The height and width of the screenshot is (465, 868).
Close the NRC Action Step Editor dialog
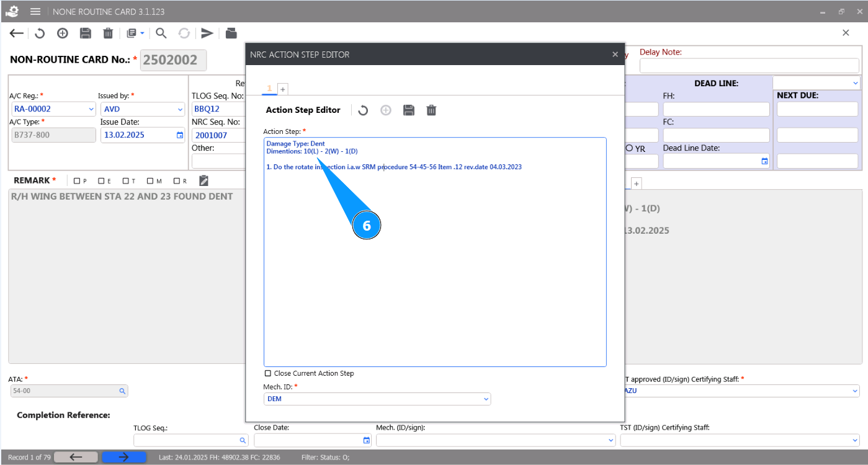click(615, 55)
